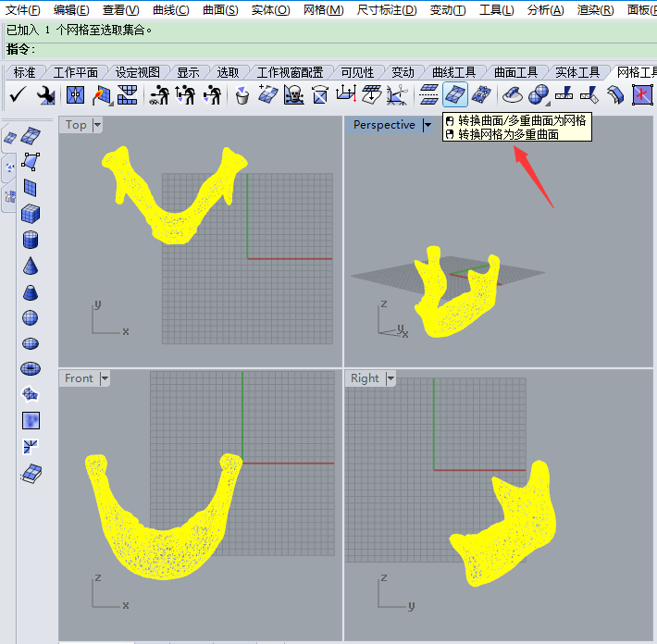Select the mesh box tool
Viewport: 657px width, 644px height.
click(x=31, y=214)
